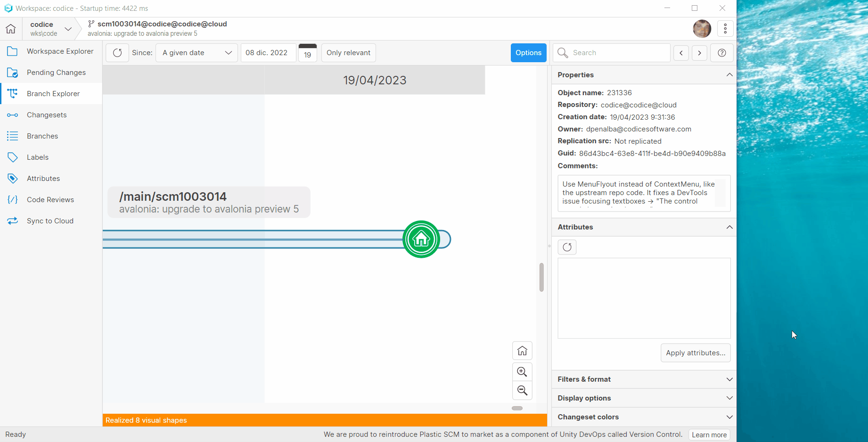Screen dimensions: 868x442
Task: Reset the diagram view with the home icon
Action: (522, 350)
